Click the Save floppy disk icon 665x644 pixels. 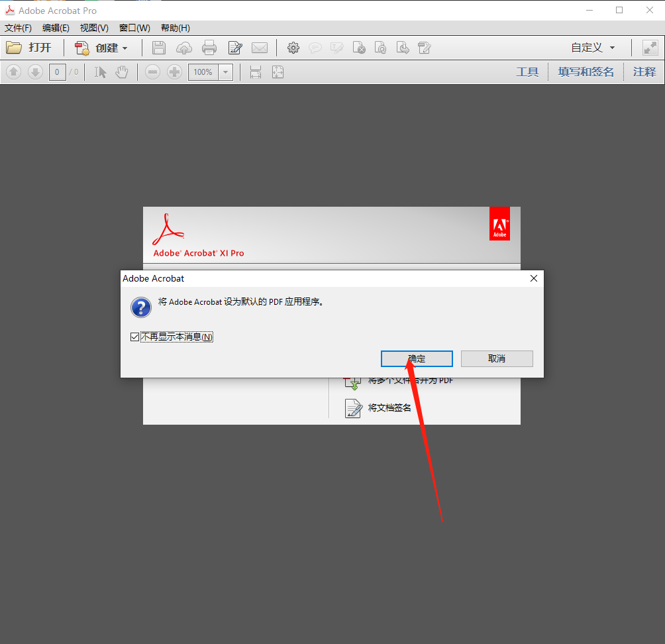point(158,48)
